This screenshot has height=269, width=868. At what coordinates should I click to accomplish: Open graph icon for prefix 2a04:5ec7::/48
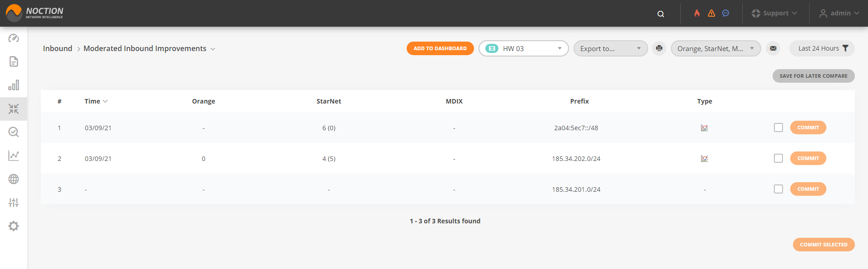[x=704, y=128]
